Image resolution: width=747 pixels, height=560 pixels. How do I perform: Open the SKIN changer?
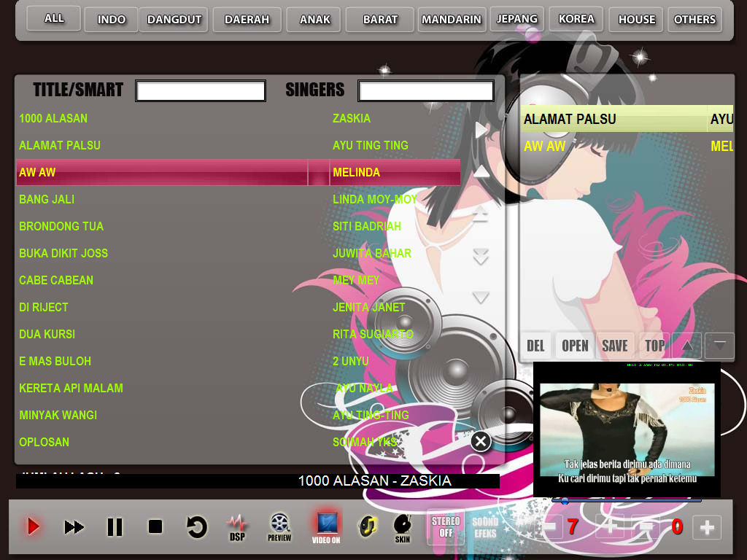pyautogui.click(x=403, y=526)
